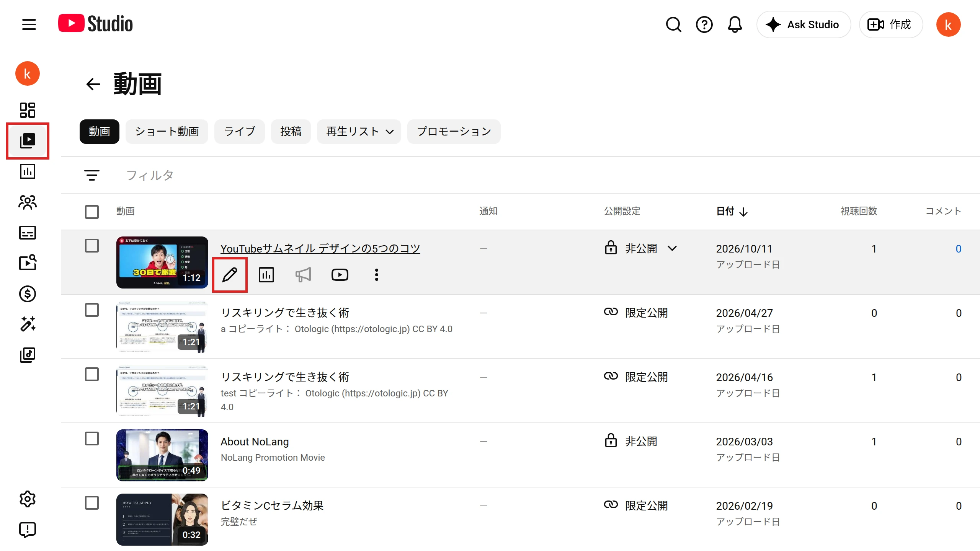Click the YouTube Studio logo
The width and height of the screenshot is (980, 551).
pos(95,24)
